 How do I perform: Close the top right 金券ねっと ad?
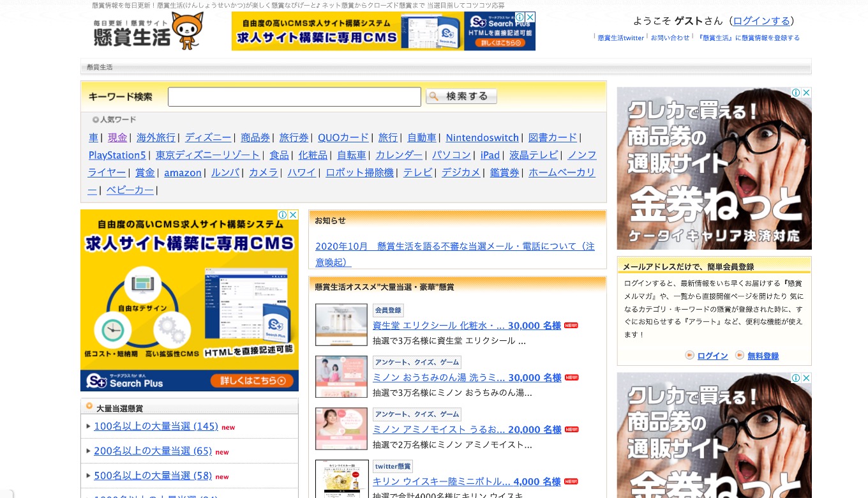click(x=806, y=93)
